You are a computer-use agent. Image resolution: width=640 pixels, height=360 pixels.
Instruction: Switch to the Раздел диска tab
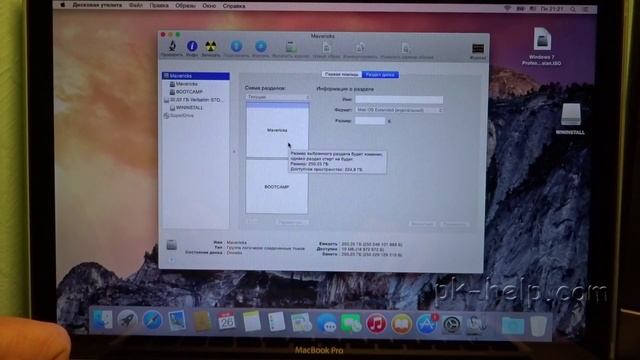tap(380, 74)
